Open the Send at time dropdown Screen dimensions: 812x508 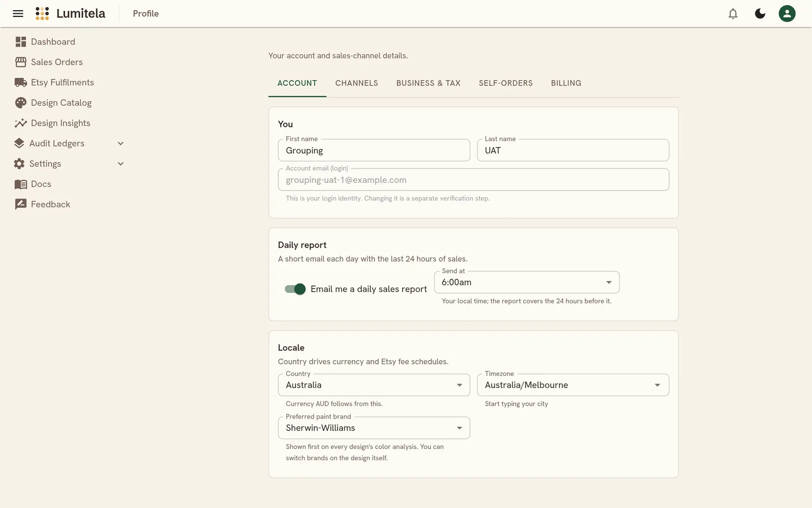click(x=527, y=282)
